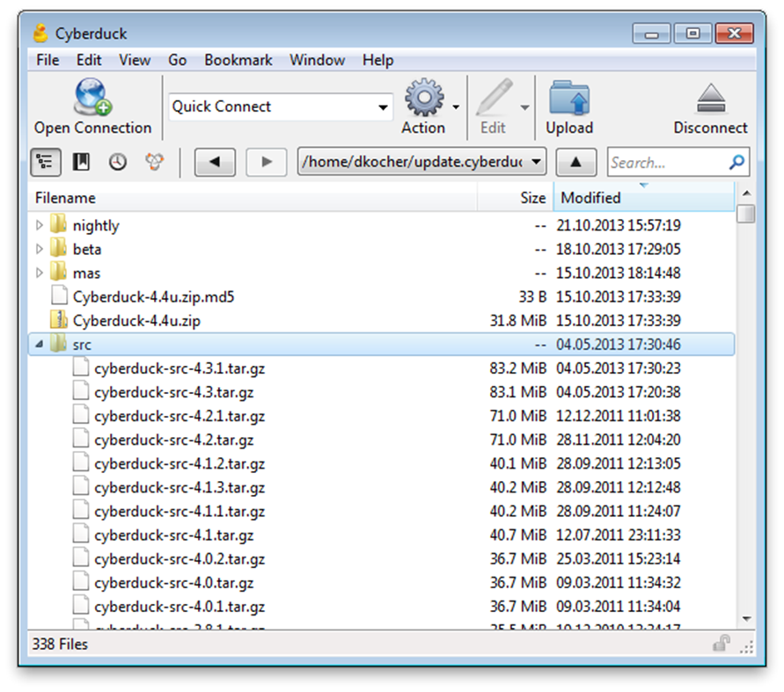Open the Bookmark menu
The height and width of the screenshot is (692, 784).
pos(238,60)
